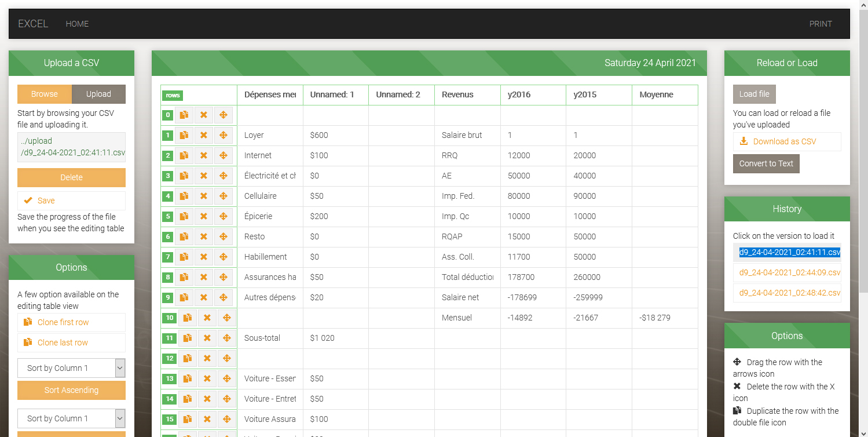Click the move icon on row 15
This screenshot has height=437, width=868.
click(x=227, y=420)
